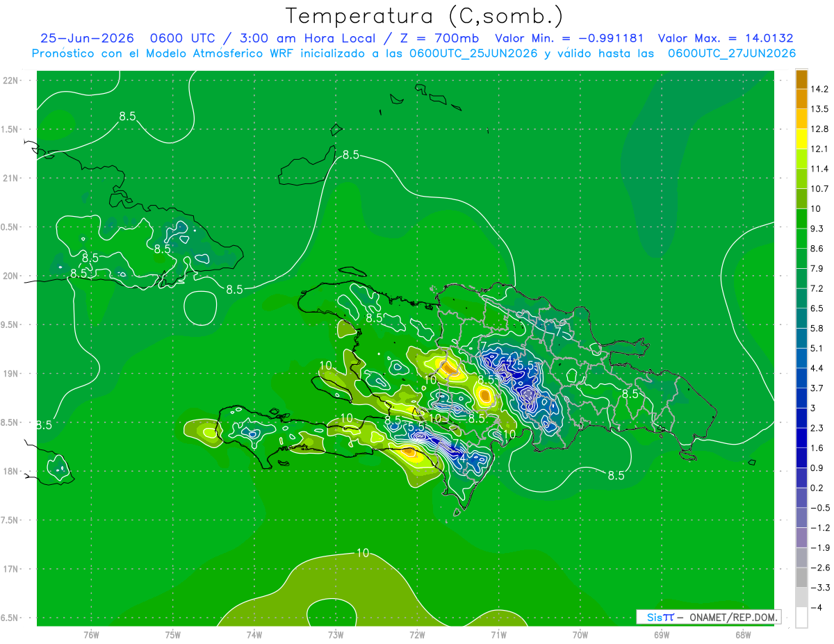Click the '5.1' color scale label
834x644 pixels.
[x=816, y=348]
